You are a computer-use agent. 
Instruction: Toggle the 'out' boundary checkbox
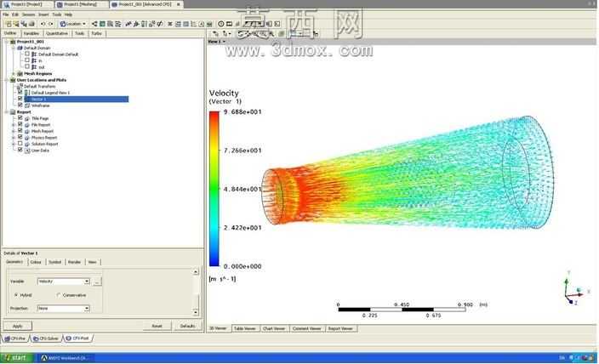pos(27,67)
